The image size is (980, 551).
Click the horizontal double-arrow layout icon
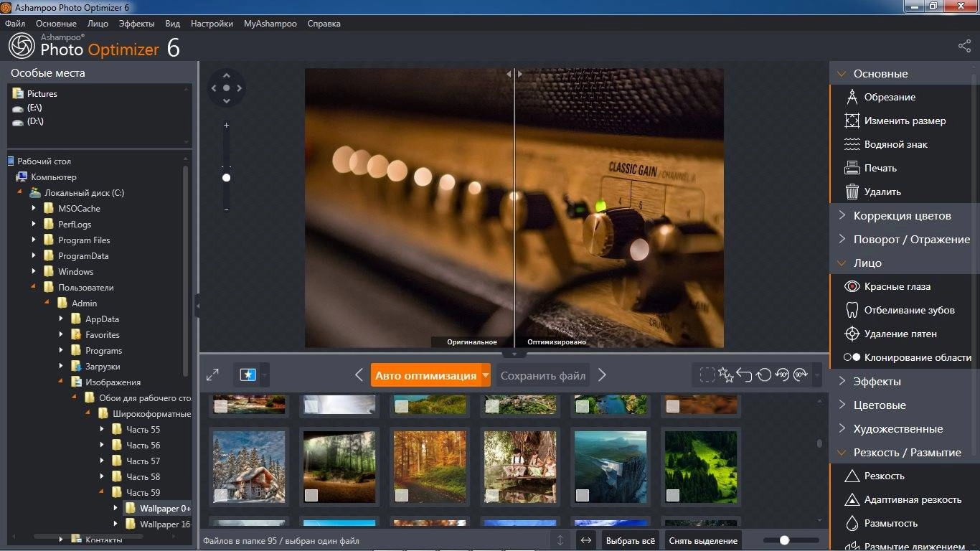[586, 540]
